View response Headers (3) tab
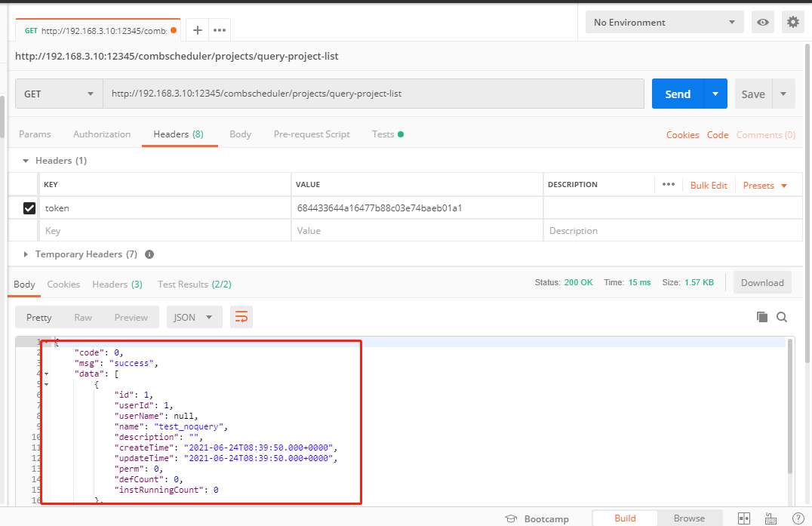The height and width of the screenshot is (526, 812). 117,285
